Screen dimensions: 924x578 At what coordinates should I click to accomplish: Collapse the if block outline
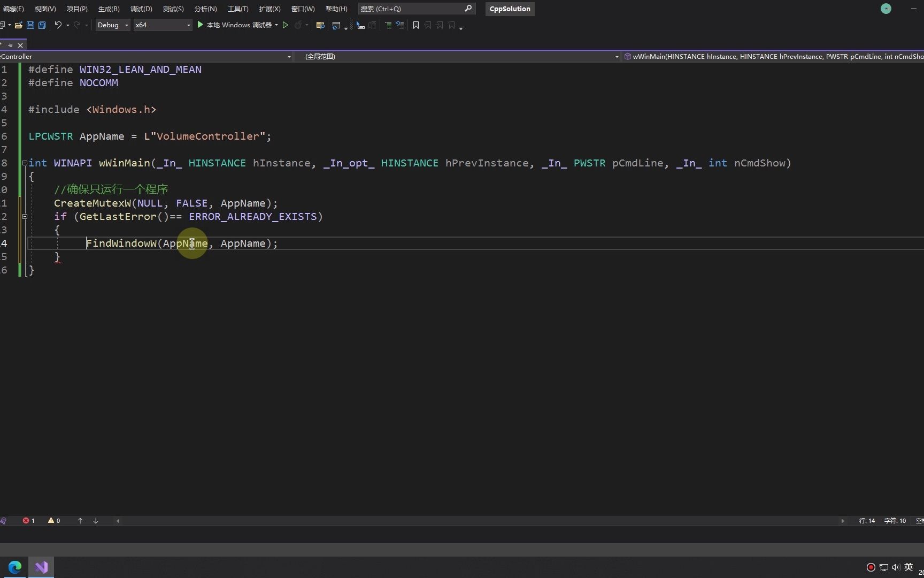25,216
